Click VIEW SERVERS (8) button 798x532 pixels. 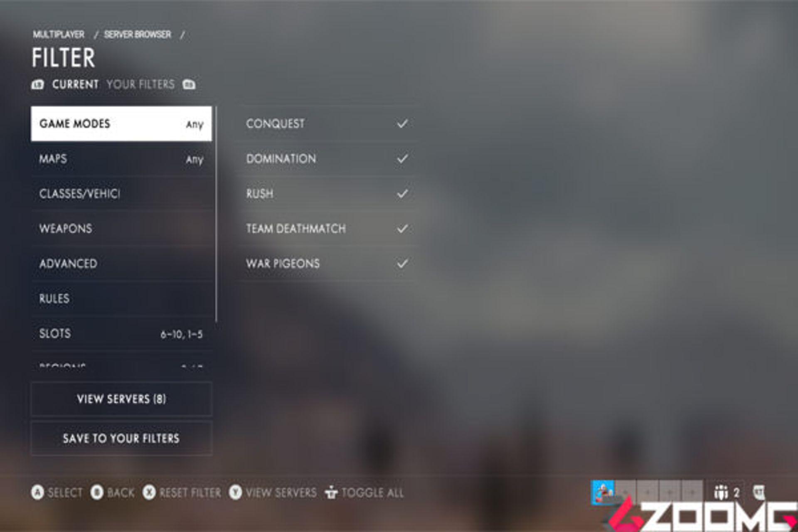point(121,399)
